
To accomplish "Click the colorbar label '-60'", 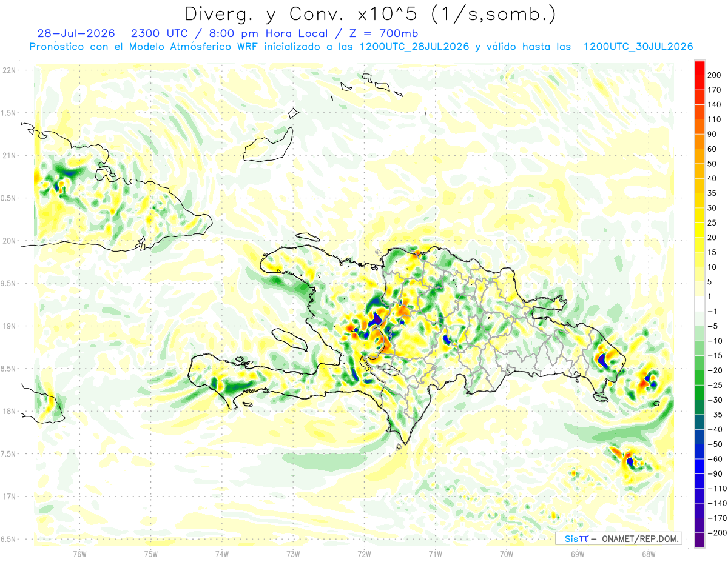I will pyautogui.click(x=716, y=459).
